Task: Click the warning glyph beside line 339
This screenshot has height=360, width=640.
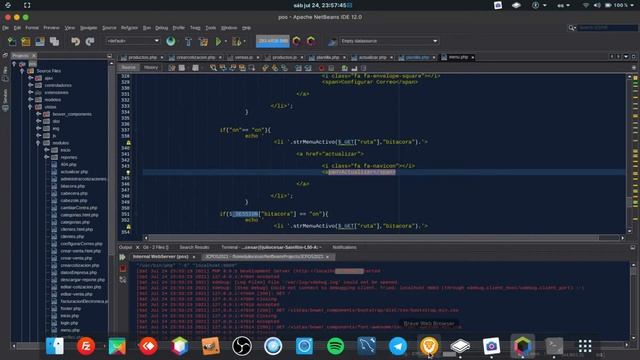Action: click(128, 142)
